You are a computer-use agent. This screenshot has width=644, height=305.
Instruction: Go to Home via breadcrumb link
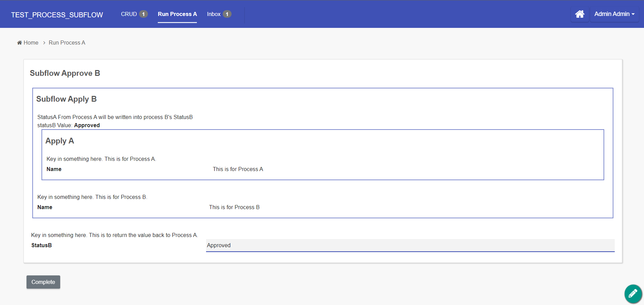coord(31,43)
